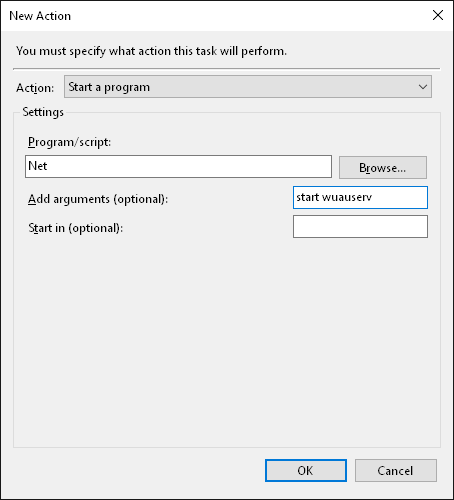Viewport: 454px width, 500px height.
Task: Place cursor in 'start wuauserv' text
Action: click(x=334, y=197)
